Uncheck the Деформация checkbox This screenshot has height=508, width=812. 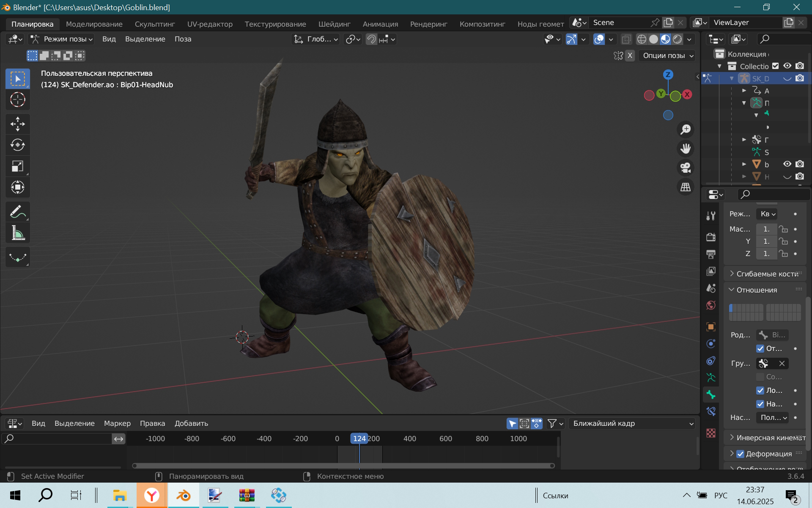(x=740, y=454)
